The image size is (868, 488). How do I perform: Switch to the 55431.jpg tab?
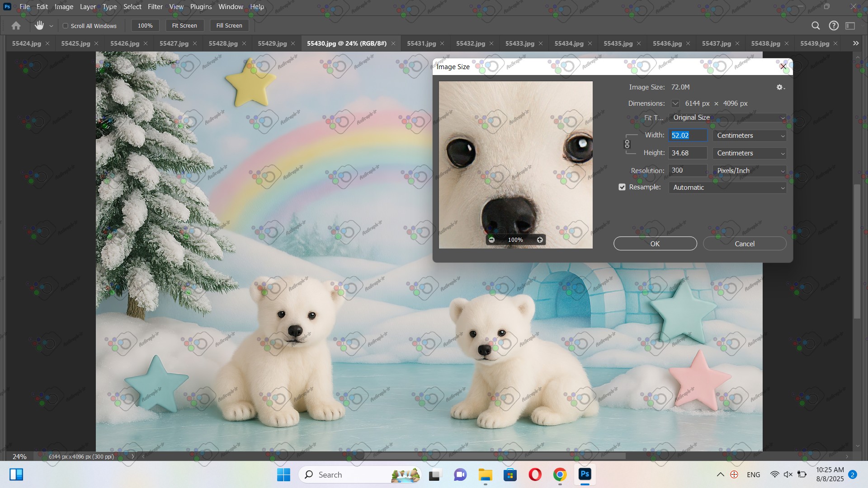[421, 43]
